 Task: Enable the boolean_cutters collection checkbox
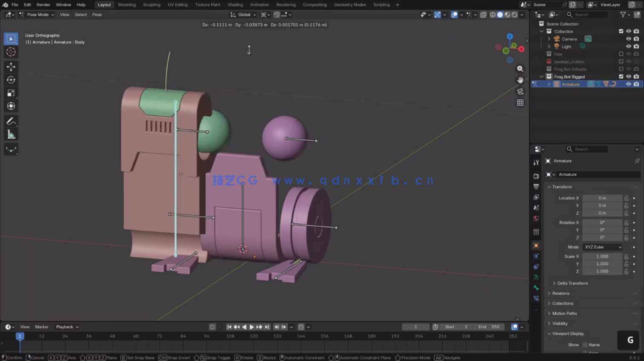tap(621, 61)
